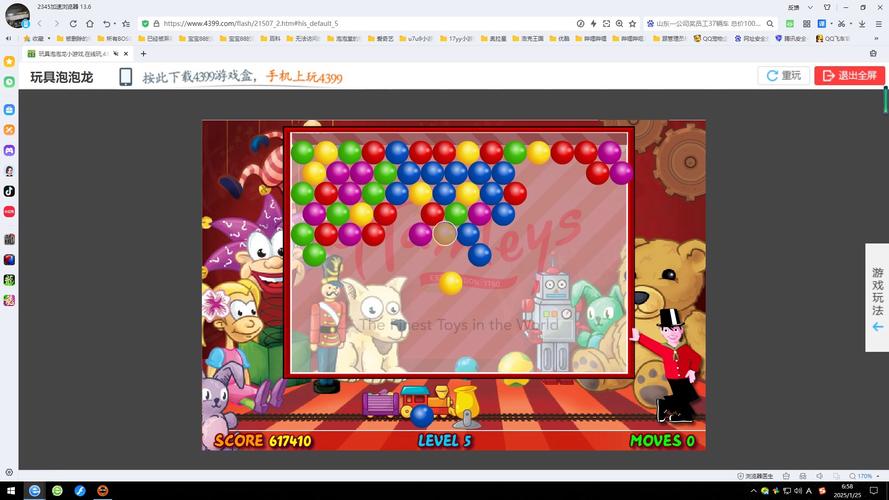889x500 pixels.
Task: Open the yellow star favorites sidebar icon
Action: [x=9, y=62]
